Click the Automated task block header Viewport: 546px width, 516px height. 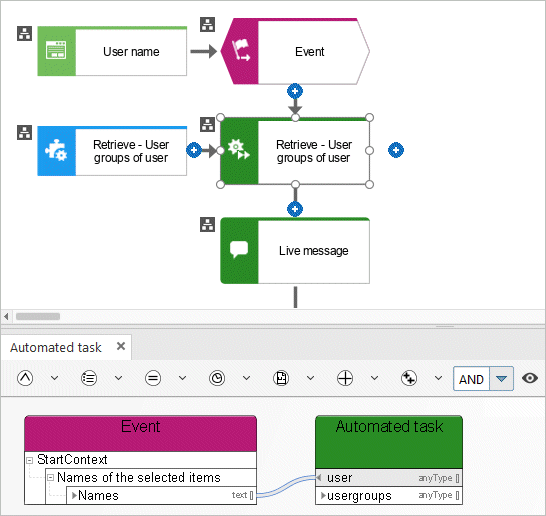tap(389, 441)
